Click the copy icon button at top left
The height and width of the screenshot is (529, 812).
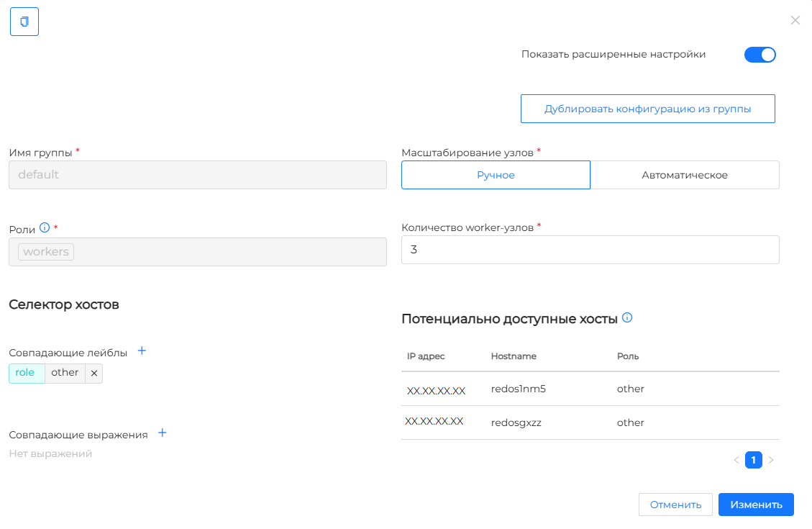[x=24, y=22]
